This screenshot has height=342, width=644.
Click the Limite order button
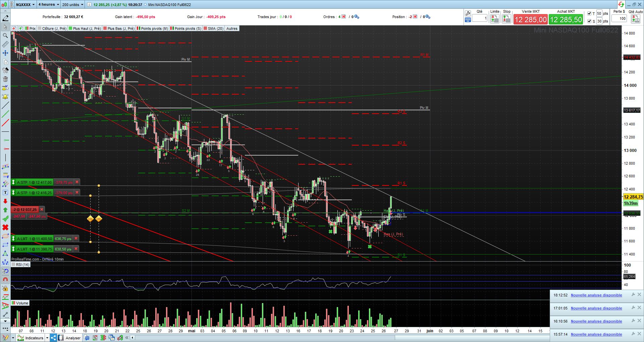(495, 19)
